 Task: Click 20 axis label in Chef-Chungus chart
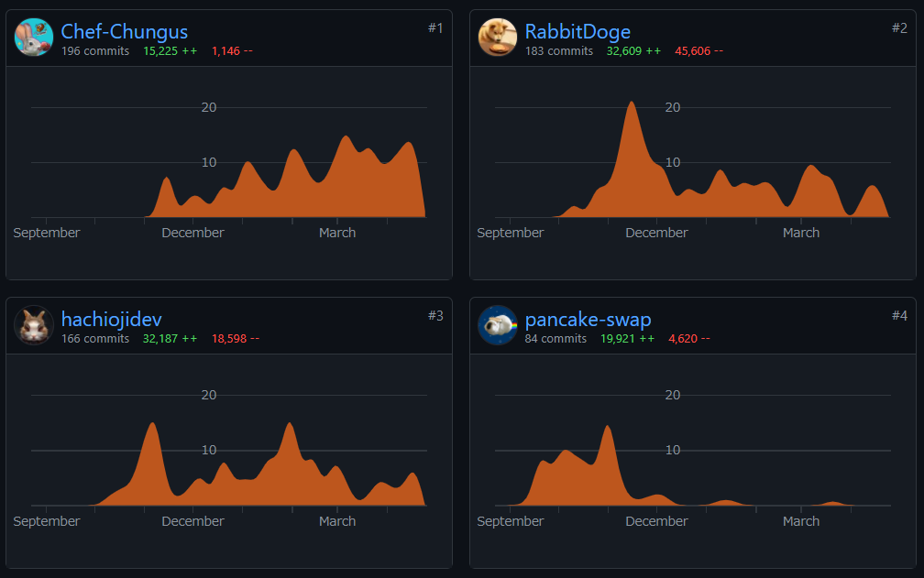pyautogui.click(x=209, y=107)
